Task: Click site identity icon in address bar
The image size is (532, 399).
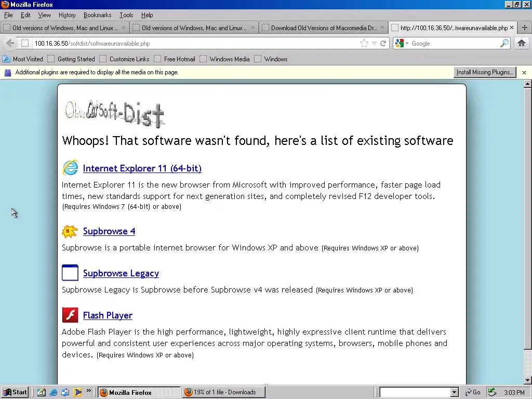Action: pyautogui.click(x=25, y=44)
